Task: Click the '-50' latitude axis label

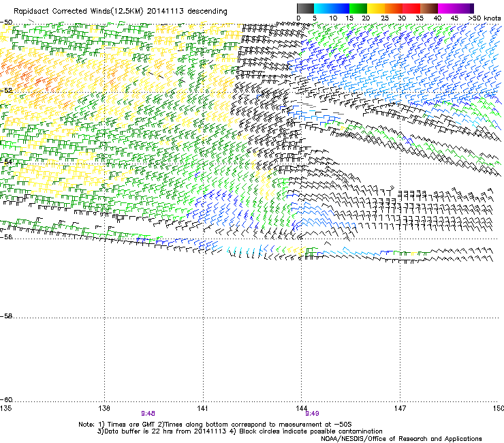Action: pyautogui.click(x=6, y=22)
